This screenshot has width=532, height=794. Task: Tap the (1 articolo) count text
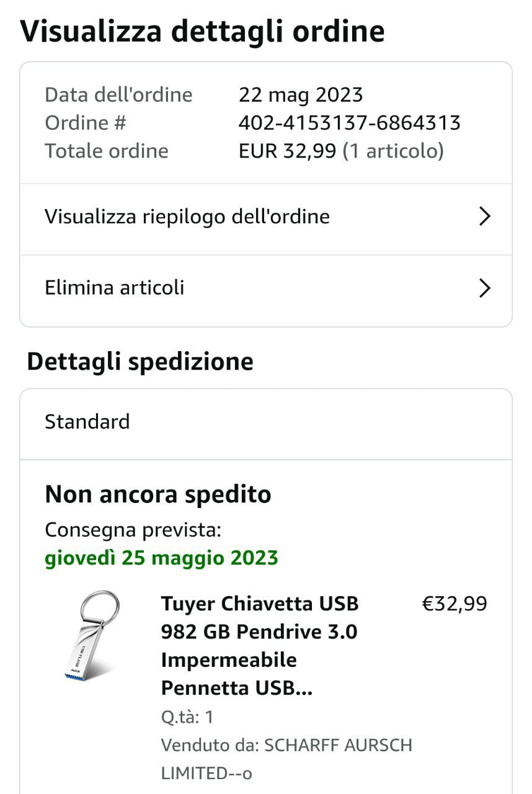pos(393,151)
